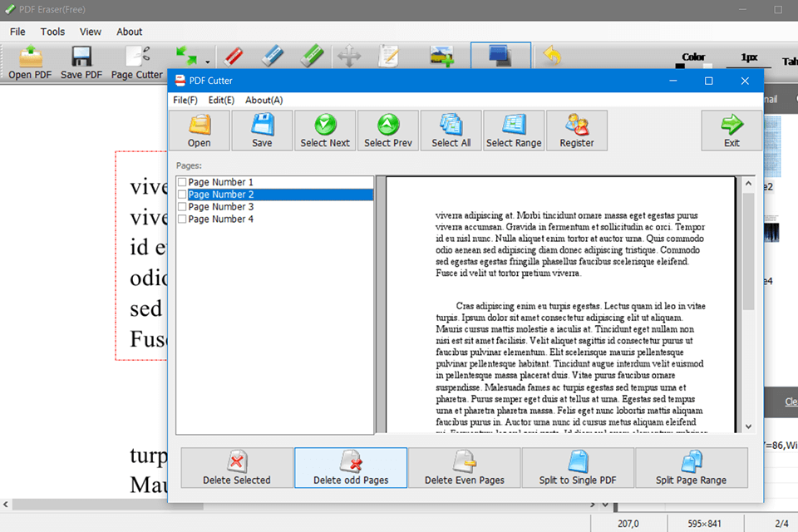Viewport: 798px width, 532px height.
Task: Click left arrow of main horizontal scrollbar
Action: [x=6, y=505]
